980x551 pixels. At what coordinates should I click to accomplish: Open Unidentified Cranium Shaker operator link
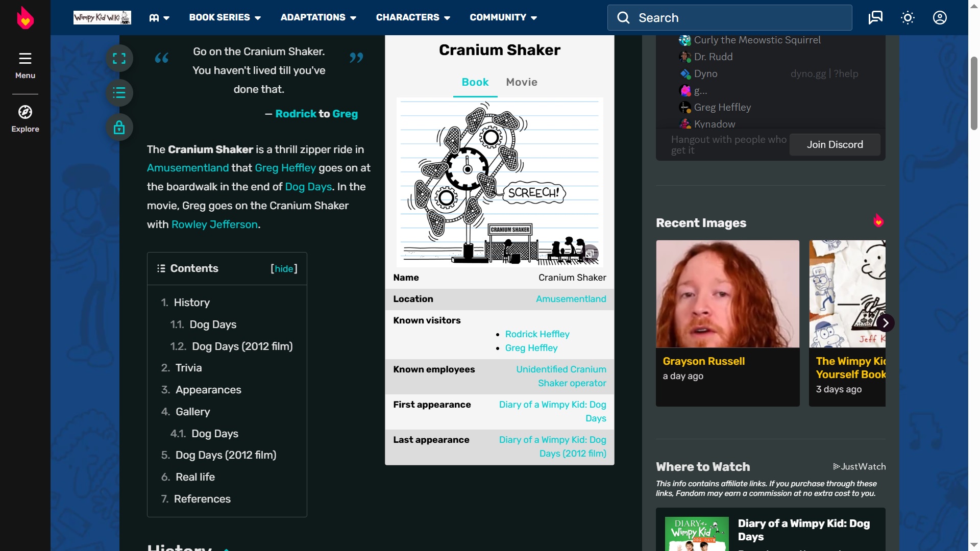pos(561,376)
